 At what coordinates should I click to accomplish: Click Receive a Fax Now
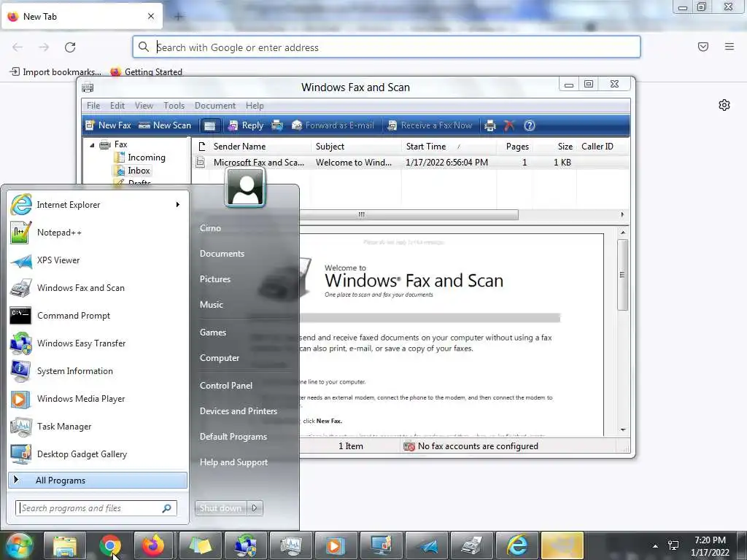point(430,125)
